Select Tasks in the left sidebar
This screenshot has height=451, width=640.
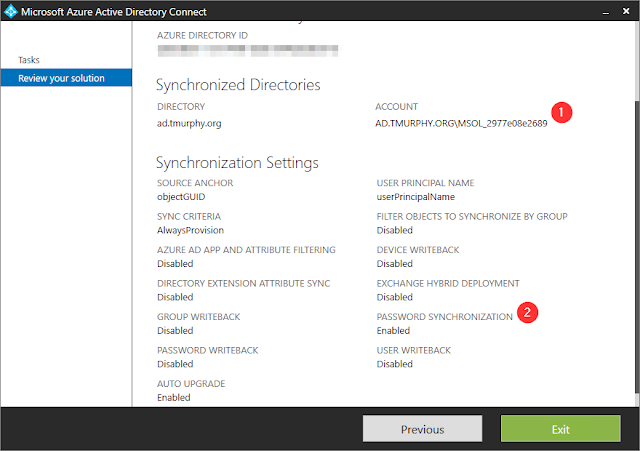click(29, 60)
